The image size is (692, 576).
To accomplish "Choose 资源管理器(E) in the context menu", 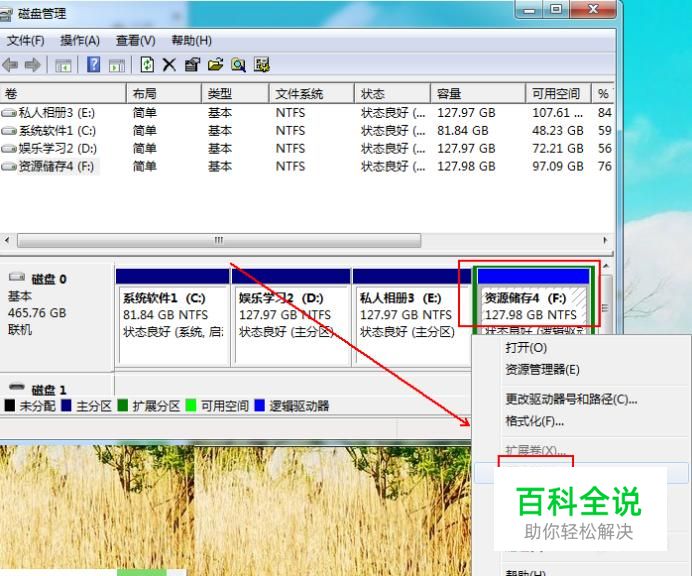I will 542,369.
